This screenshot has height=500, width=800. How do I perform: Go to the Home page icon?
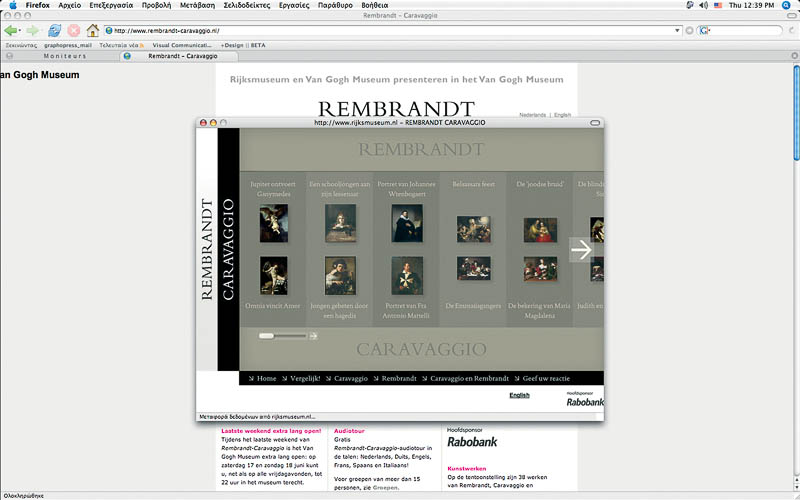[x=92, y=31]
